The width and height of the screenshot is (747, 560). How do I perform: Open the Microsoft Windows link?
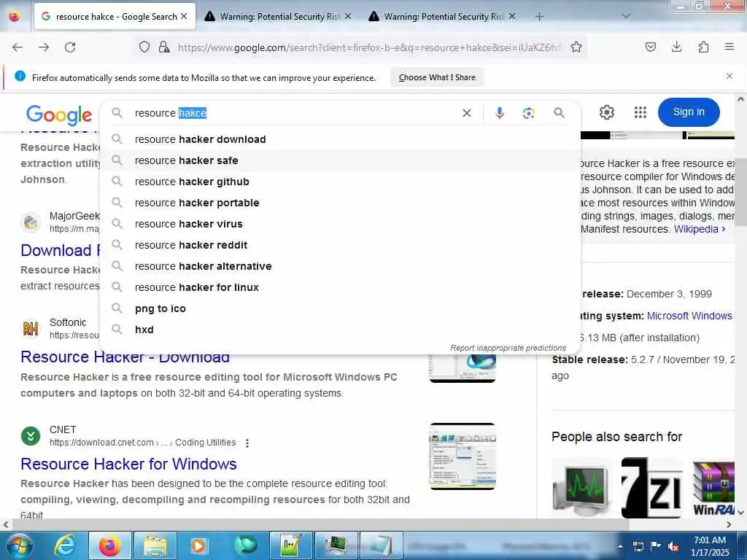coord(689,316)
